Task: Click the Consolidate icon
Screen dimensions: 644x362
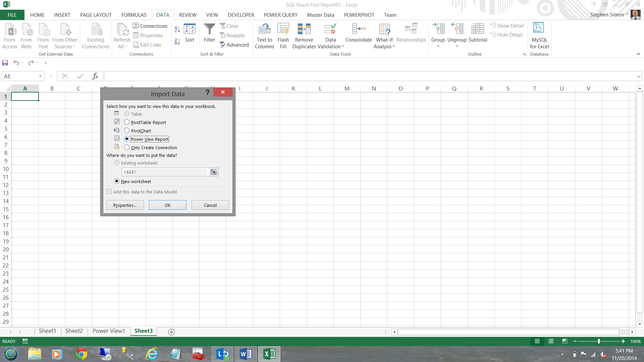Action: (x=358, y=29)
